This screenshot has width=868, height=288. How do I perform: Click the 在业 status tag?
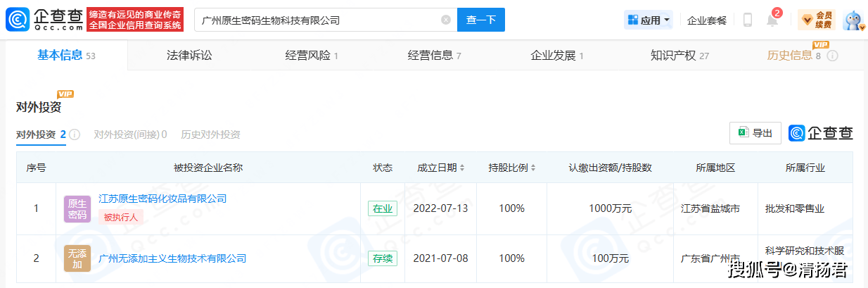pyautogui.click(x=382, y=208)
